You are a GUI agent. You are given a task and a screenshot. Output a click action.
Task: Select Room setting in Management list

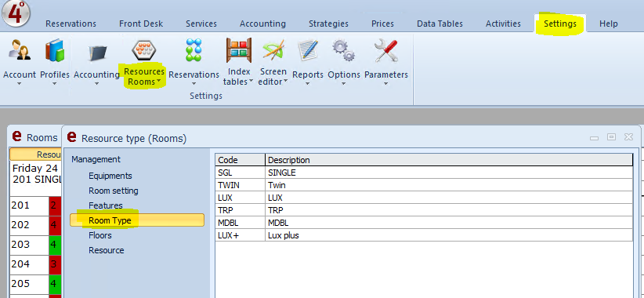click(x=114, y=191)
